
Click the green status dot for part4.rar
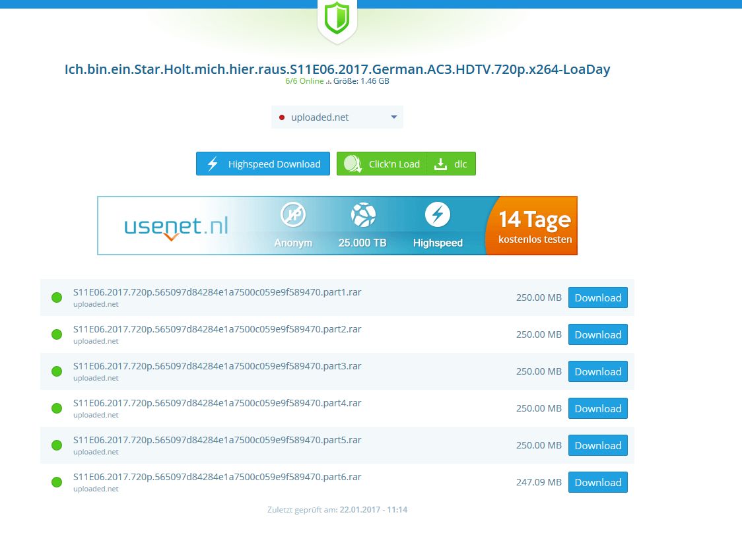pos(57,408)
